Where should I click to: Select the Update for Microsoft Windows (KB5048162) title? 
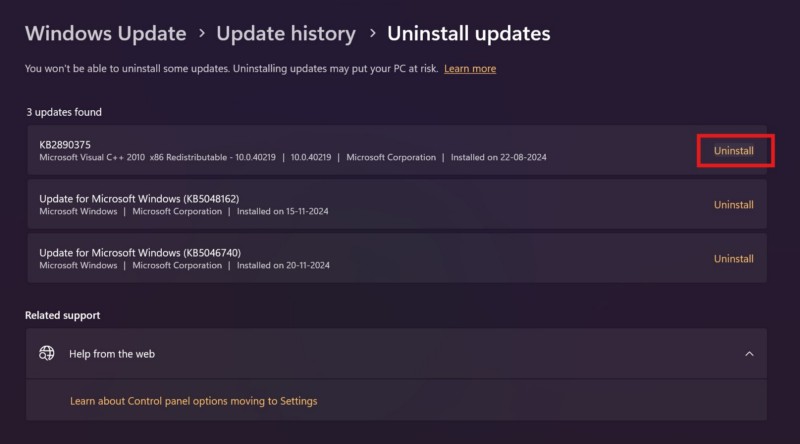140,198
